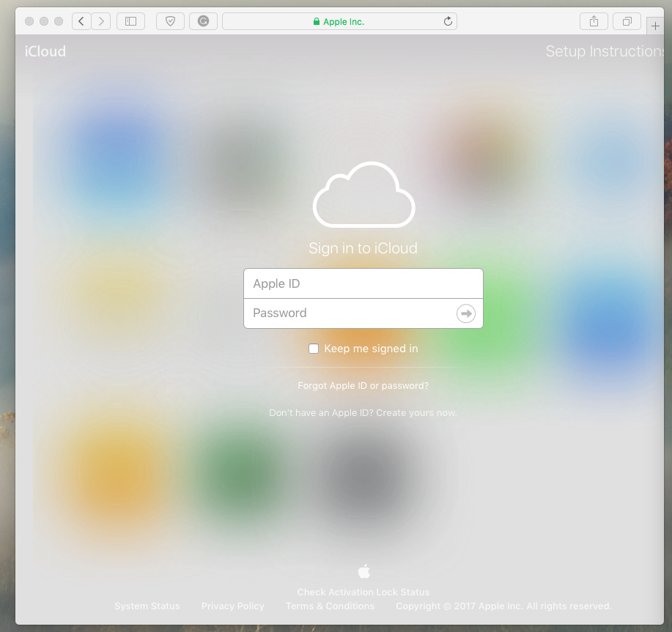This screenshot has width=672, height=632.
Task: Open the Share menu icon
Action: pyautogui.click(x=594, y=21)
